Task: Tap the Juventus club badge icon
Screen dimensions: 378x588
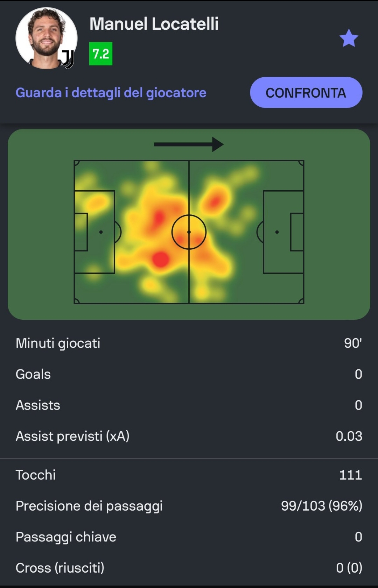Action: click(x=68, y=59)
